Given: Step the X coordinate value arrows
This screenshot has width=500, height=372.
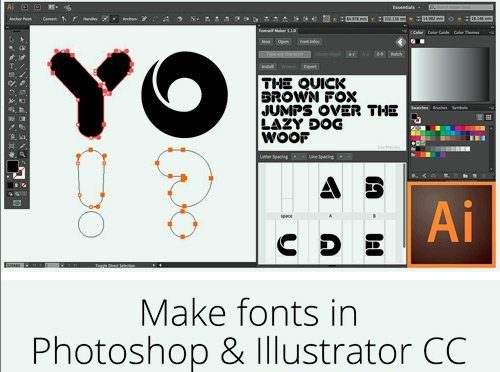Looking at the screenshot, I should [x=342, y=19].
